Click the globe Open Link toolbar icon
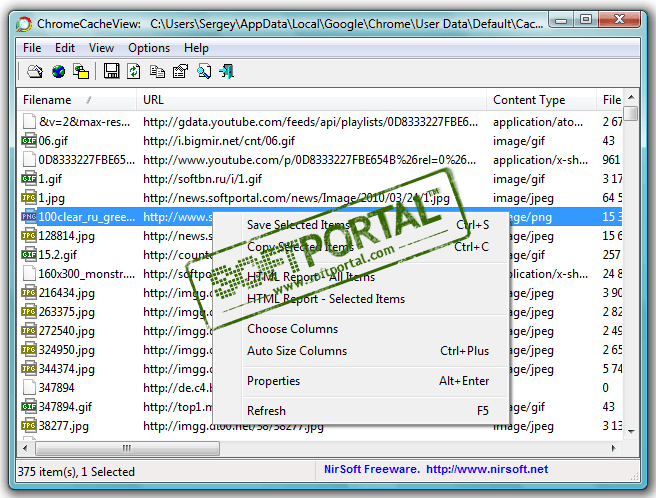The height and width of the screenshot is (498, 656). point(58,72)
